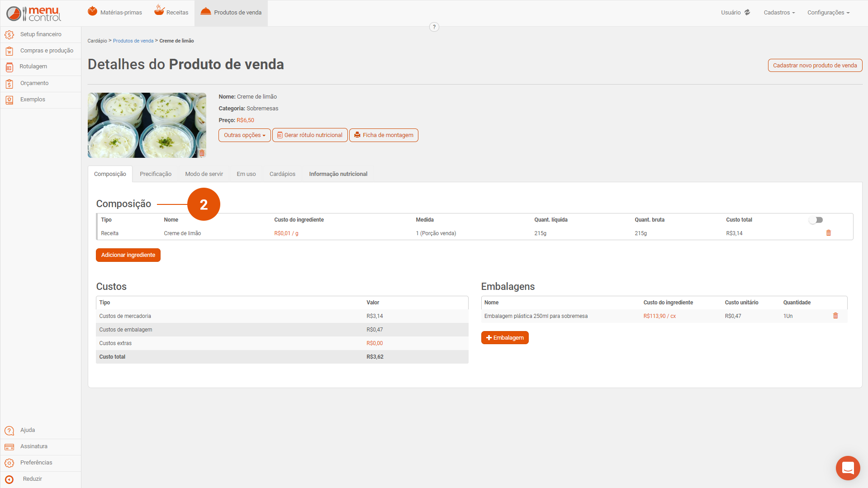Open the Configurações dropdown menu

829,13
